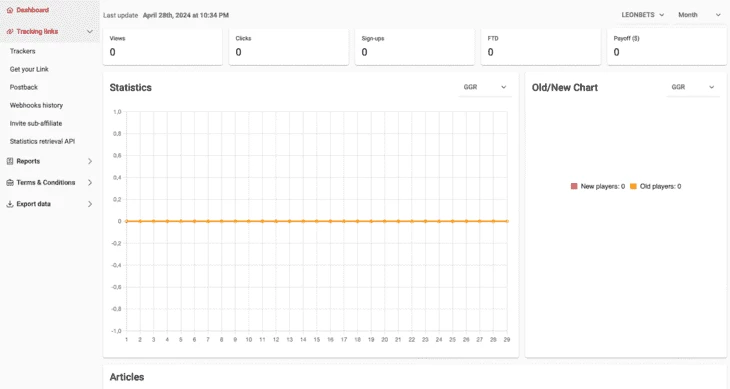
Task: Click the Terms & Conditions briefcase icon
Action: (10, 182)
